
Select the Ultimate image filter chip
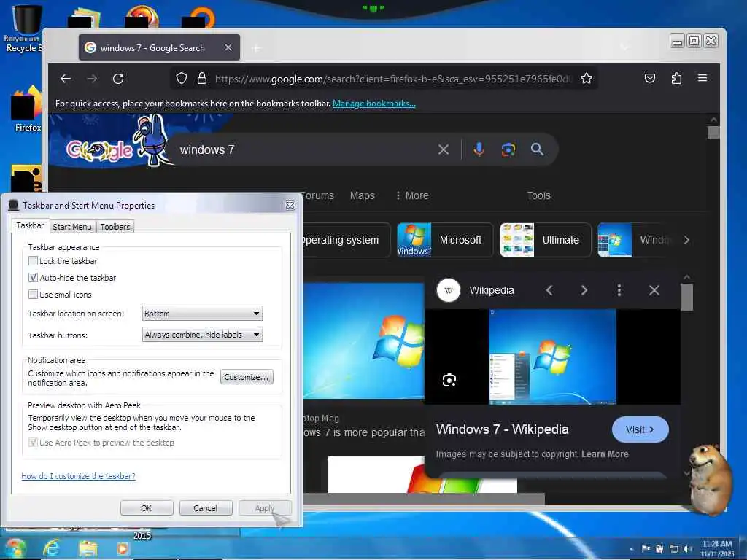tap(546, 240)
